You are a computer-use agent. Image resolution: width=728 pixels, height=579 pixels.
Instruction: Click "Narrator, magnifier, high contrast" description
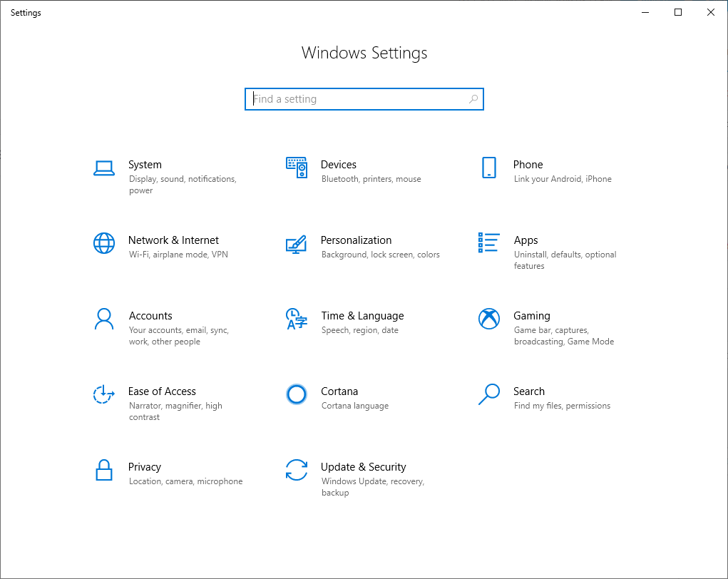pyautogui.click(x=175, y=411)
